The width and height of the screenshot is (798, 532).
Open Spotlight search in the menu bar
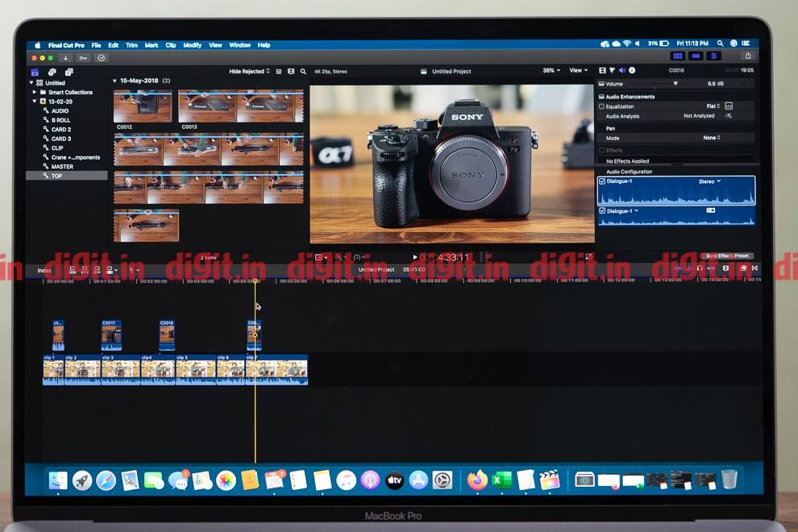point(720,44)
